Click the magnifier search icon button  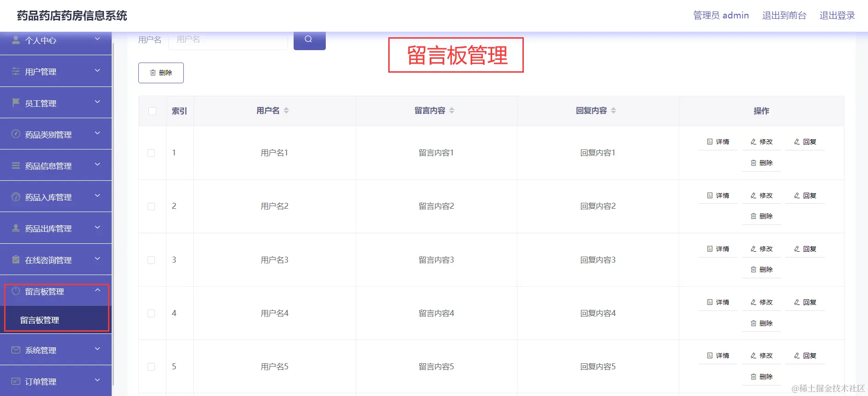tap(309, 40)
